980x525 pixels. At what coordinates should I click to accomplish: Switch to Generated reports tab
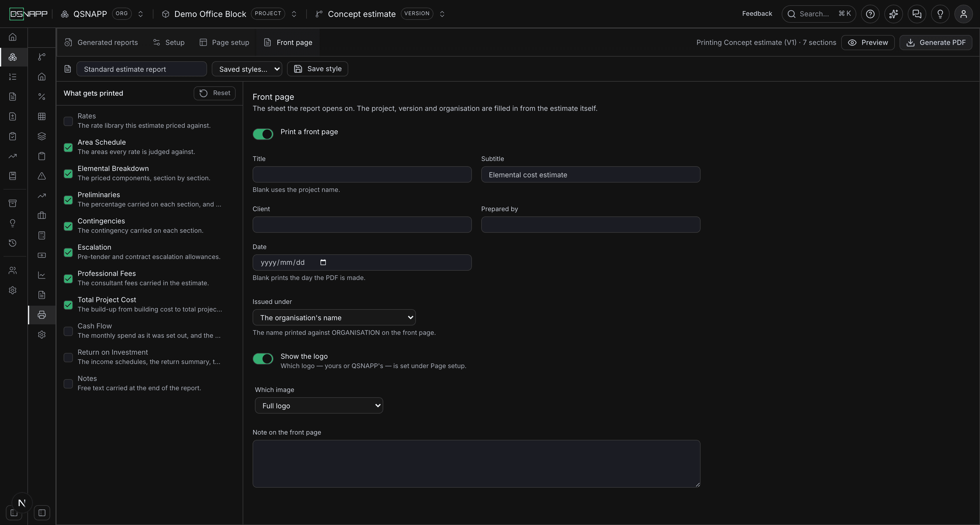[x=101, y=42]
